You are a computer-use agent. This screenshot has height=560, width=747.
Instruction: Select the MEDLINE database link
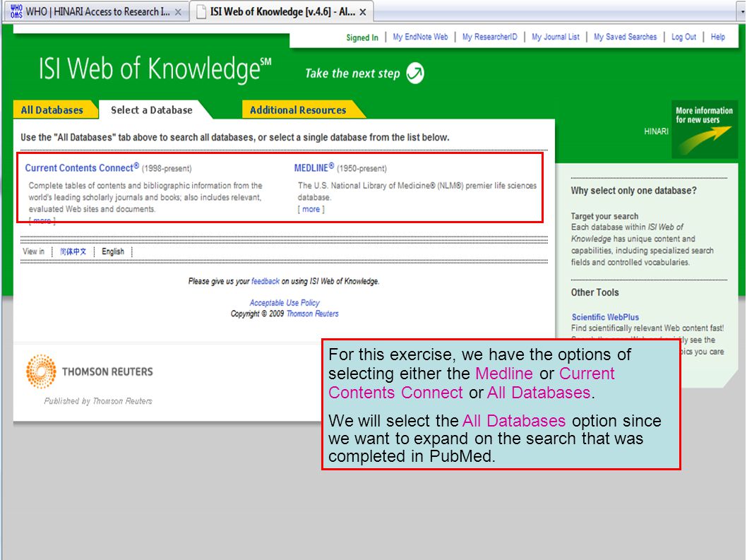314,168
